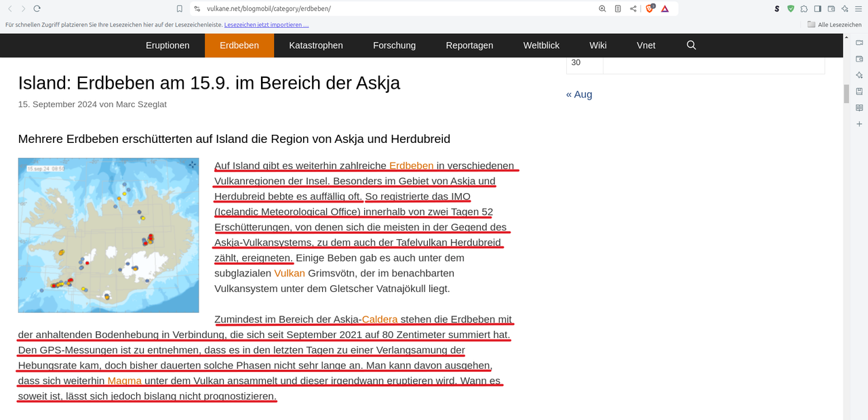Reload the page with the refresh icon

[37, 9]
